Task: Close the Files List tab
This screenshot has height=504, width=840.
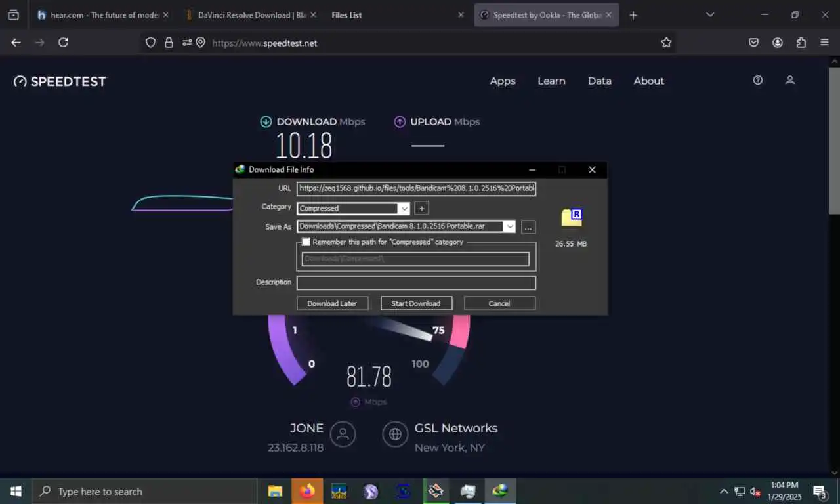Action: (461, 15)
